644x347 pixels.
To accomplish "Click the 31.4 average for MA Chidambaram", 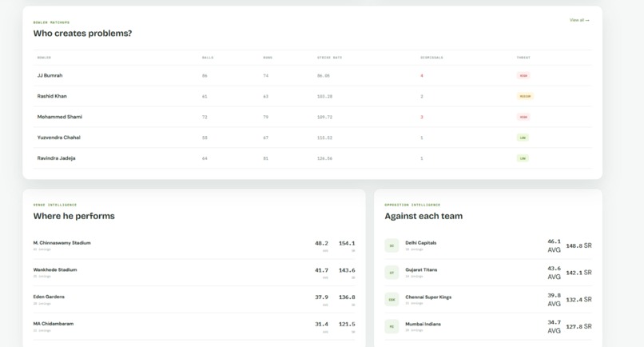I will point(321,325).
